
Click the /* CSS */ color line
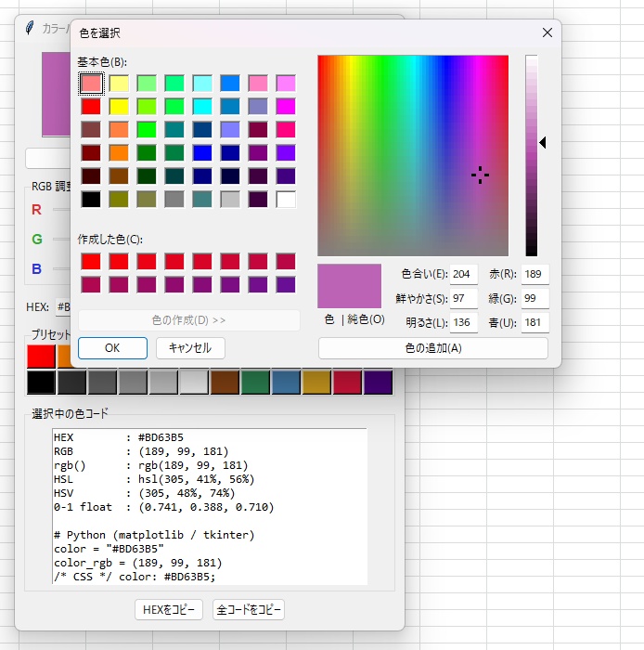[x=135, y=577]
